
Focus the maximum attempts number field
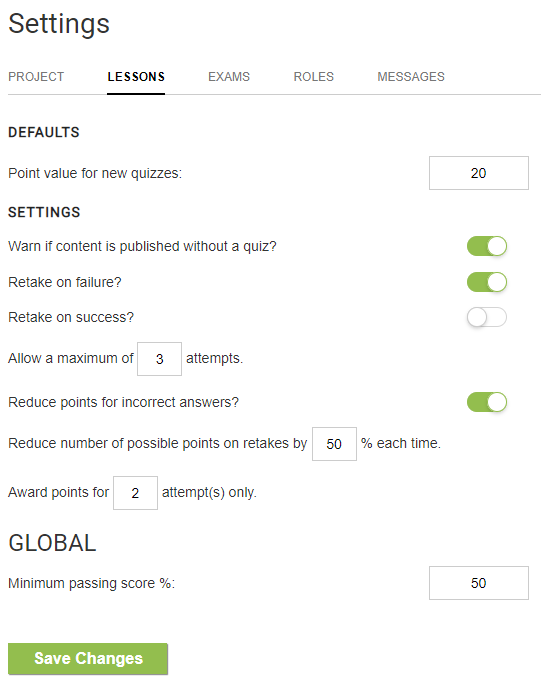[x=159, y=359]
